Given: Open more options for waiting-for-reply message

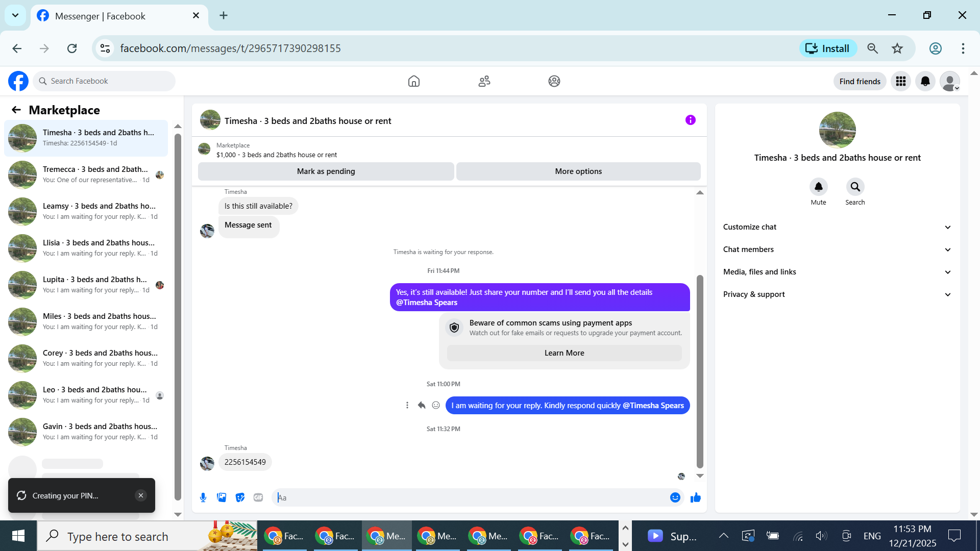Looking at the screenshot, I should point(407,405).
